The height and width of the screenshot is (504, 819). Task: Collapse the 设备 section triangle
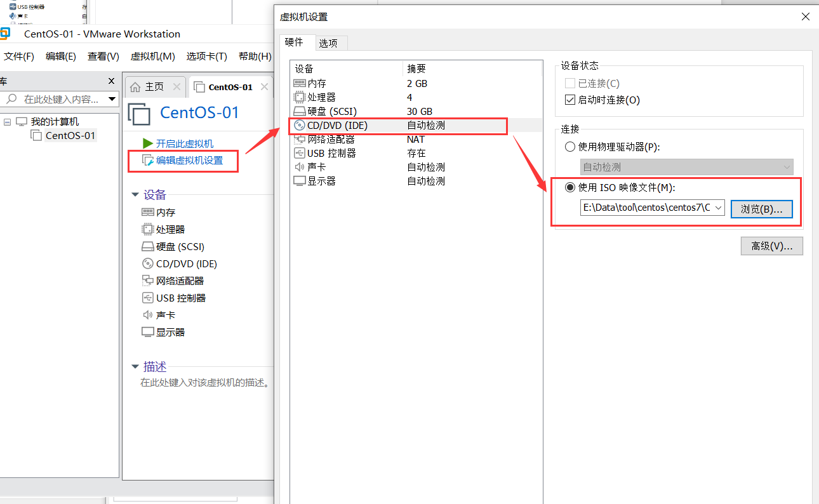(x=135, y=195)
